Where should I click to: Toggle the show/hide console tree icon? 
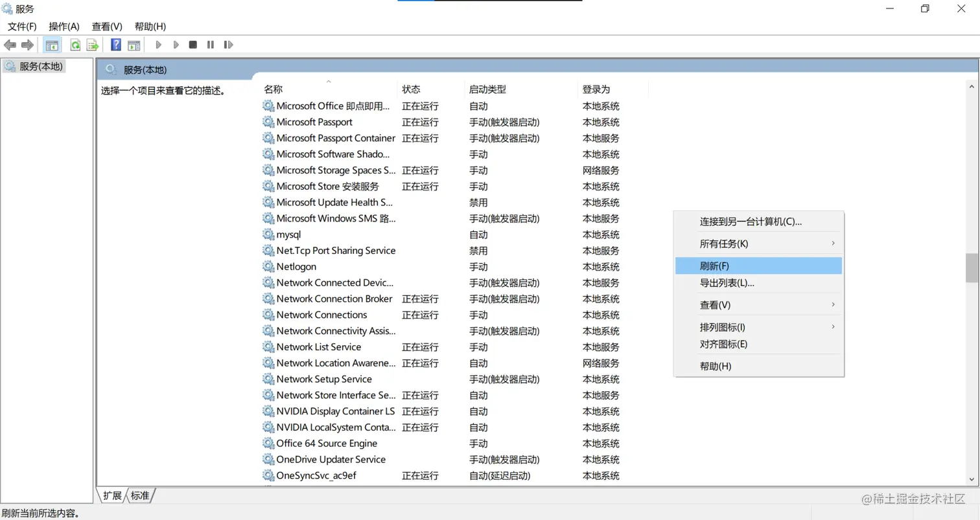[x=52, y=45]
